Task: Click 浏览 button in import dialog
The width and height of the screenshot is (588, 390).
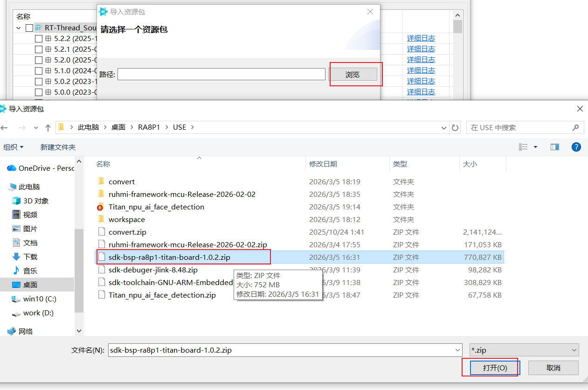Action: click(x=353, y=74)
